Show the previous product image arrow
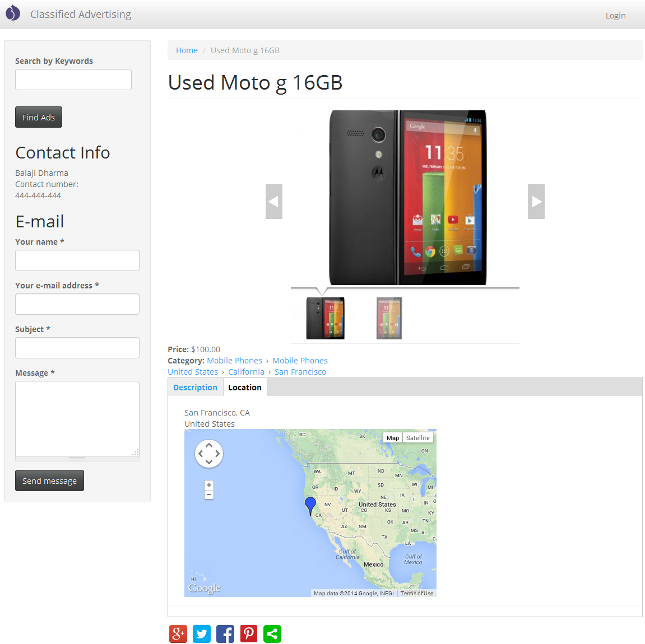Viewport: 645px width, 644px height. 273,202
